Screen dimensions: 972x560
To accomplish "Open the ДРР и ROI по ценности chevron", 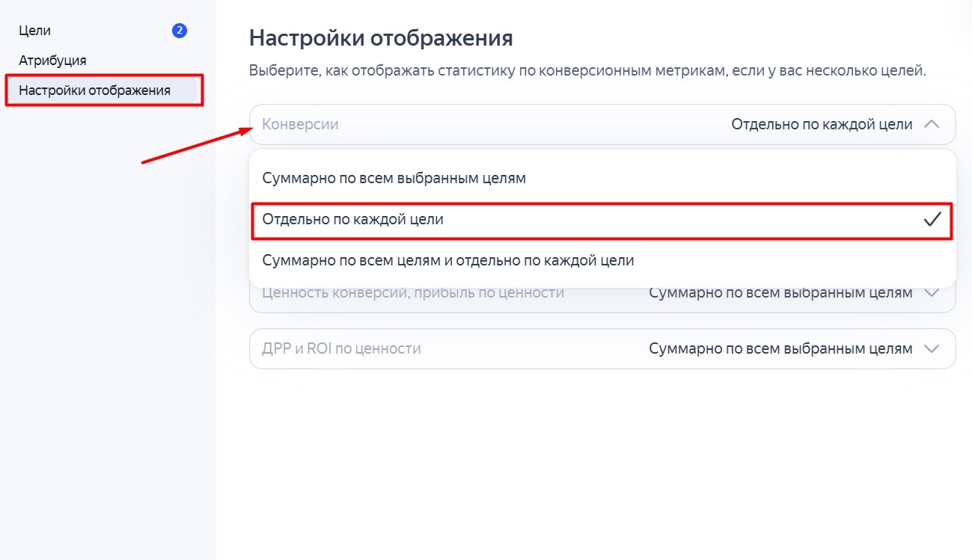I will pyautogui.click(x=932, y=348).
